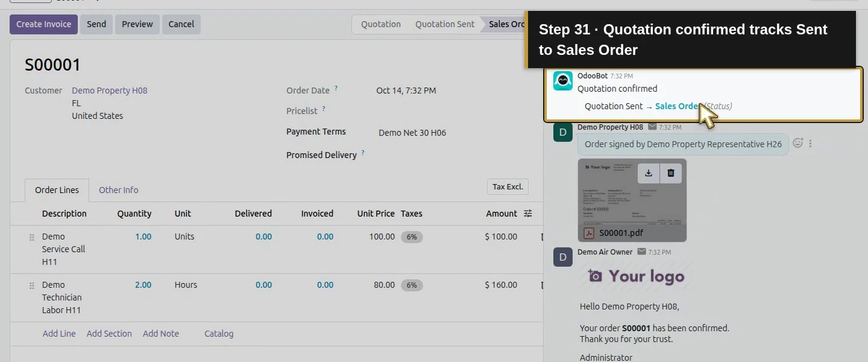The width and height of the screenshot is (868, 362).
Task: Grab the drag handle of Demo Technician Labor H11 row
Action: tap(32, 286)
